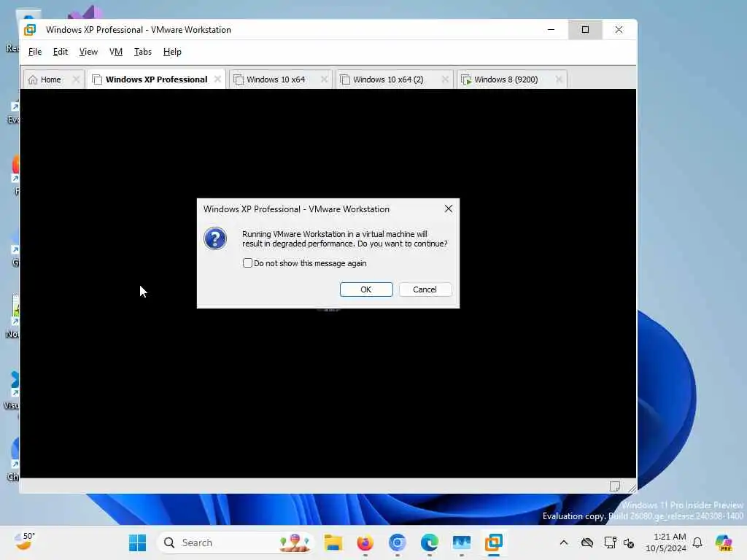Check Do not show this message again

(x=247, y=262)
